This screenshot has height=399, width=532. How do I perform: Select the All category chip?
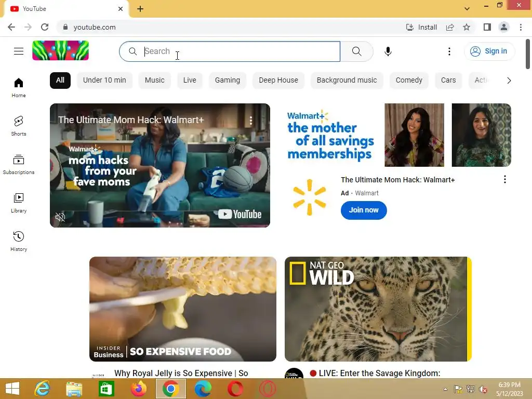coord(60,81)
